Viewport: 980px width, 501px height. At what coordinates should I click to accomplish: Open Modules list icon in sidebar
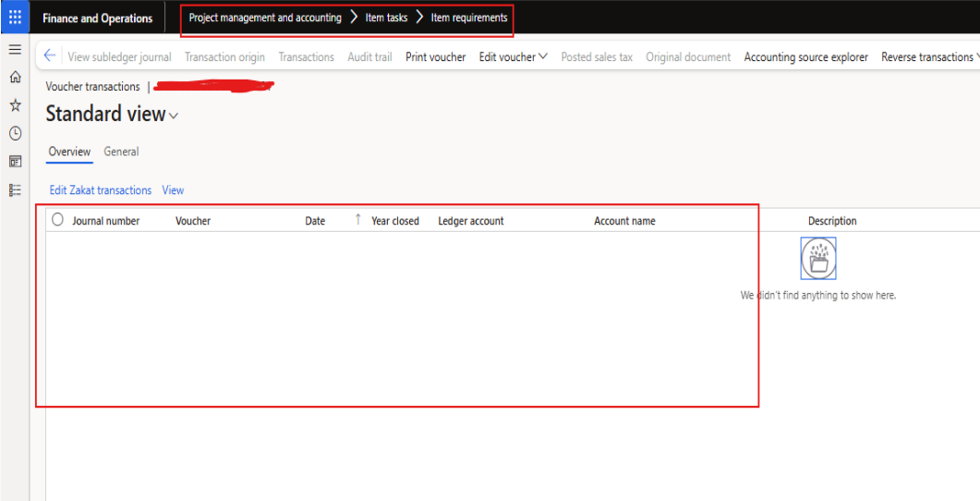(15, 189)
